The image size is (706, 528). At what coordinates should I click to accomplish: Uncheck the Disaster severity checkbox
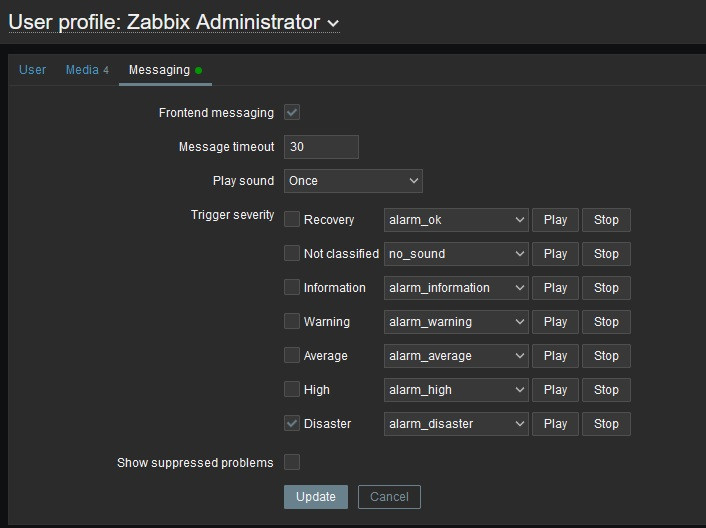pos(292,423)
